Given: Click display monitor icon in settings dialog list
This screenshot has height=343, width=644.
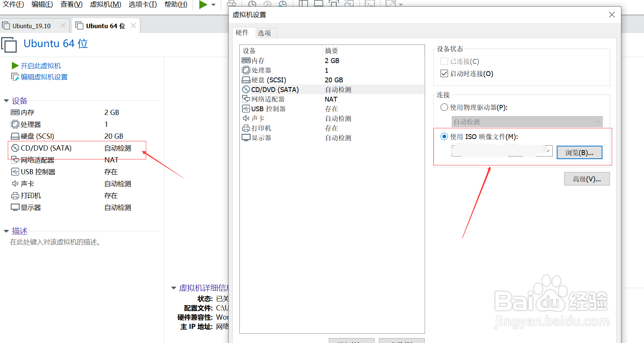Looking at the screenshot, I should click(246, 138).
